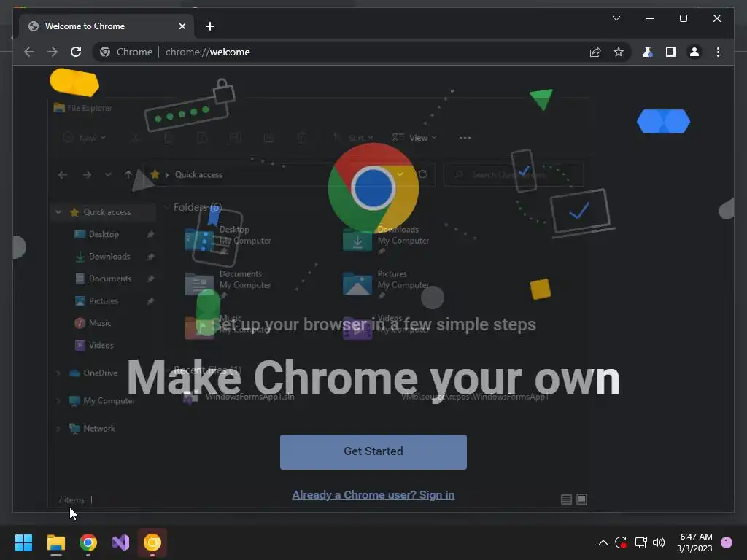Select Desktop in File Explorer sidebar
Screen dimensions: 747x560
[x=104, y=234]
